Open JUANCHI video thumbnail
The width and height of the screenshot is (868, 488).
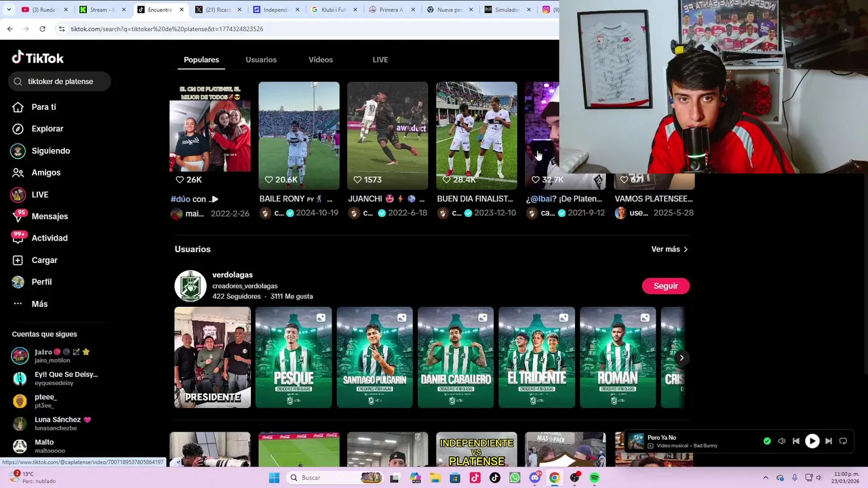pyautogui.click(x=388, y=136)
